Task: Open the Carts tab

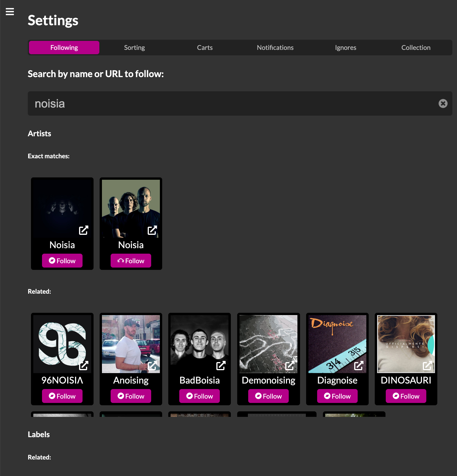Action: click(205, 48)
